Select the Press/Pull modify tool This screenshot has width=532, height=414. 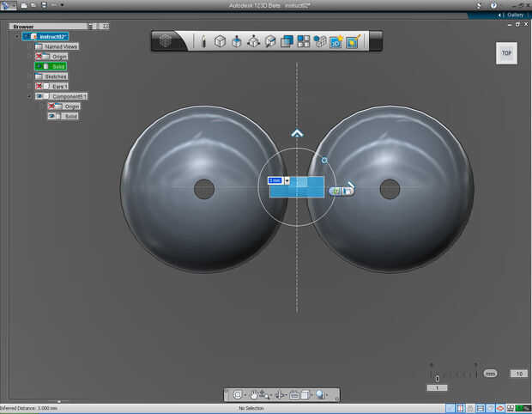[x=237, y=42]
